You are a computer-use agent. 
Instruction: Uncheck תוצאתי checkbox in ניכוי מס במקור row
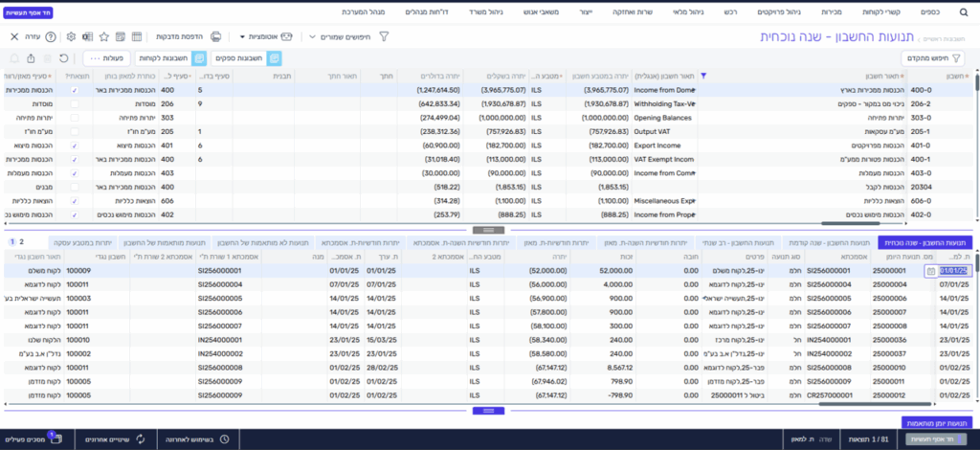tap(75, 103)
